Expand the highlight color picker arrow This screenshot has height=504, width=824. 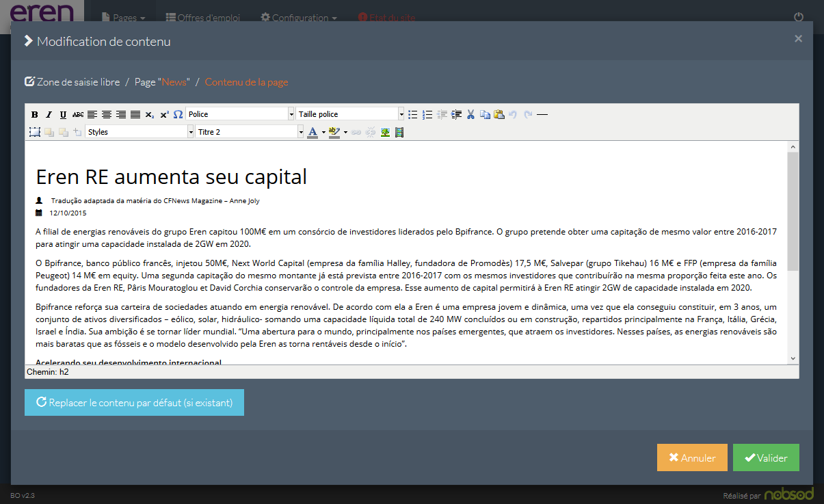345,132
